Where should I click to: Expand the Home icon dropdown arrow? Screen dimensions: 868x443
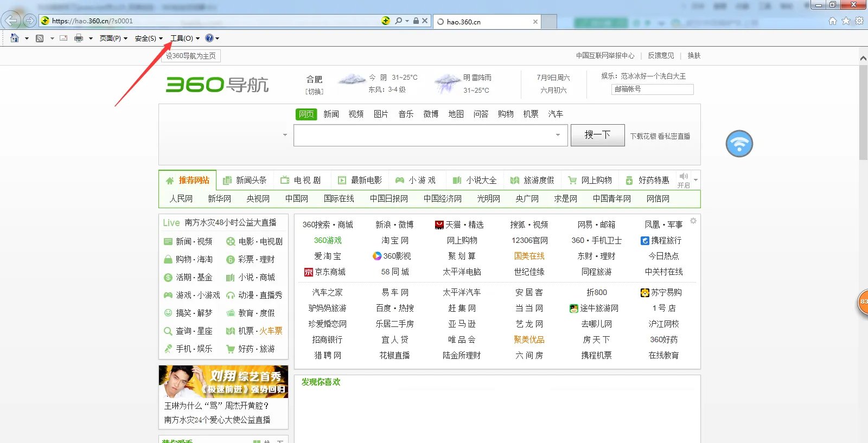[x=27, y=38]
